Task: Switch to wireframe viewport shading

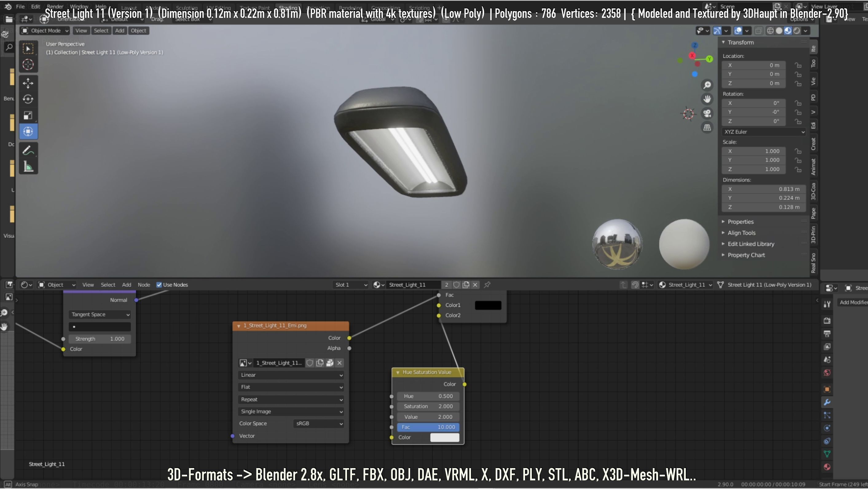Action: point(770,31)
